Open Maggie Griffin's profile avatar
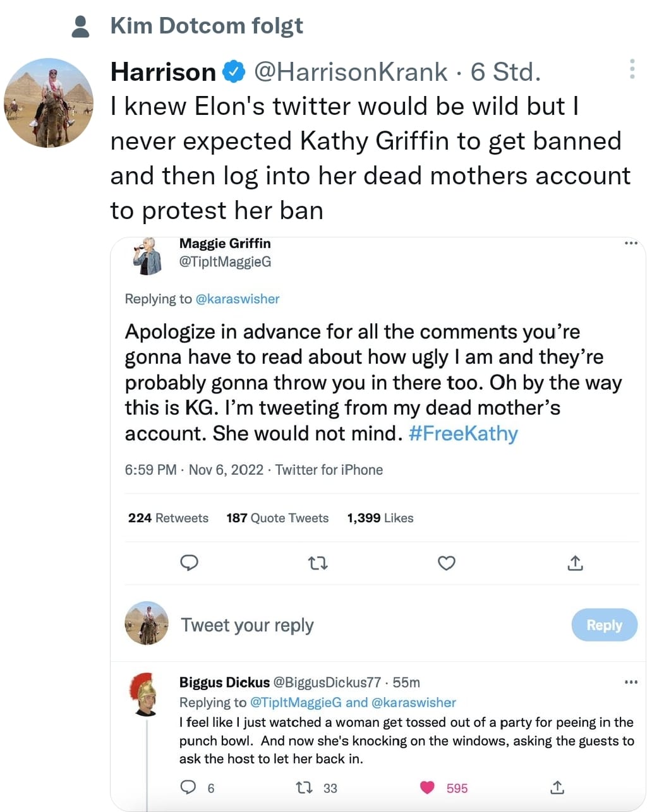664x812 pixels. click(148, 256)
